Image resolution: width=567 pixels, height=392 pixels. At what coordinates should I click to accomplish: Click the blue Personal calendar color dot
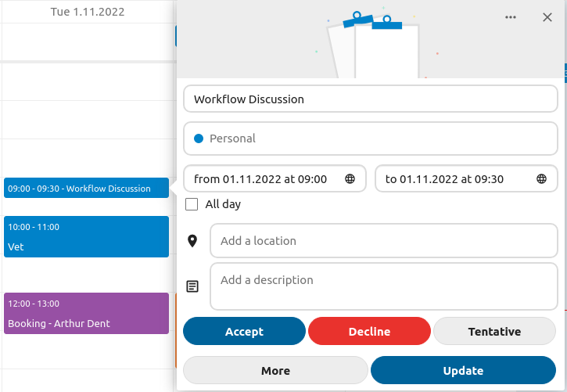[x=199, y=138]
